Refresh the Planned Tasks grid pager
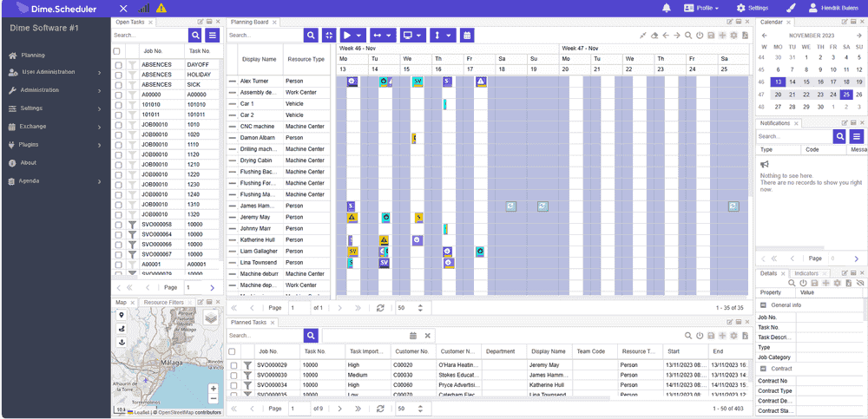This screenshot has width=868, height=419. coord(380,409)
